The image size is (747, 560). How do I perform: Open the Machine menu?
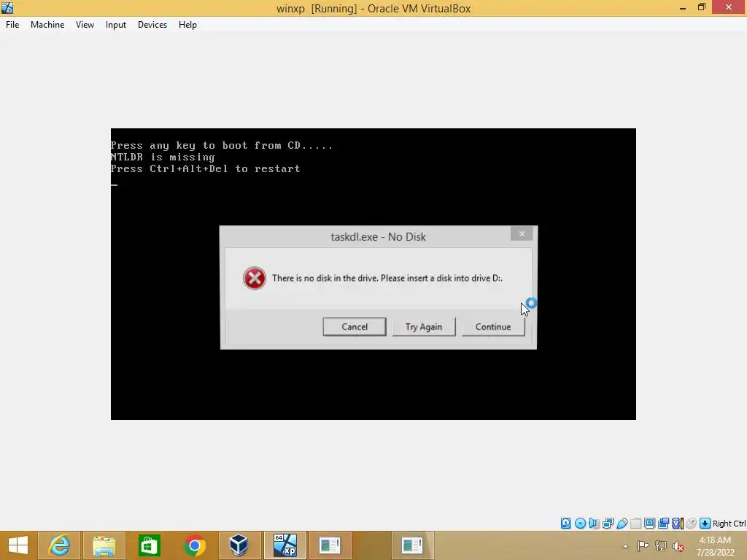47,25
